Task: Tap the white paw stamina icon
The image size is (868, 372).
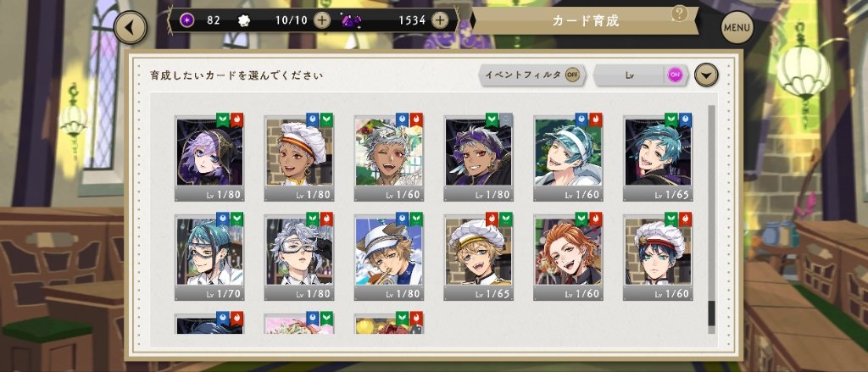Action: click(244, 20)
